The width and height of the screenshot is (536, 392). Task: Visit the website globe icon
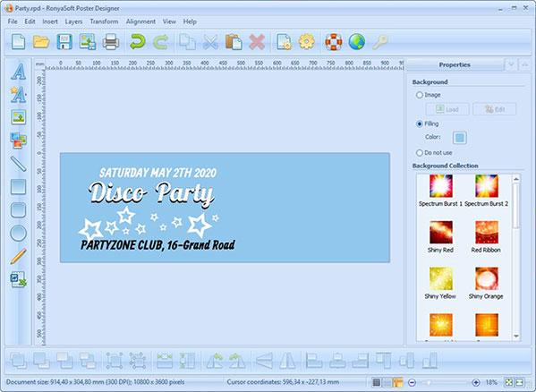tap(356, 42)
